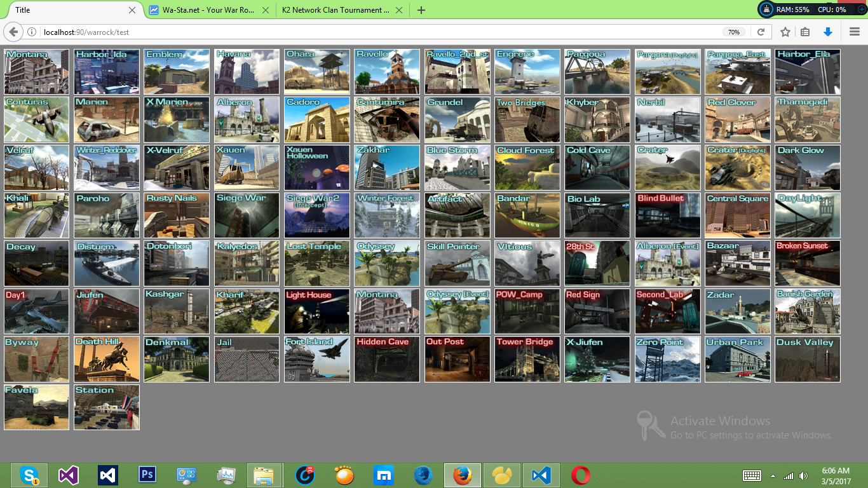Screen dimensions: 868x488
Task: Select the Light House map thumbnail
Action: coord(317,311)
